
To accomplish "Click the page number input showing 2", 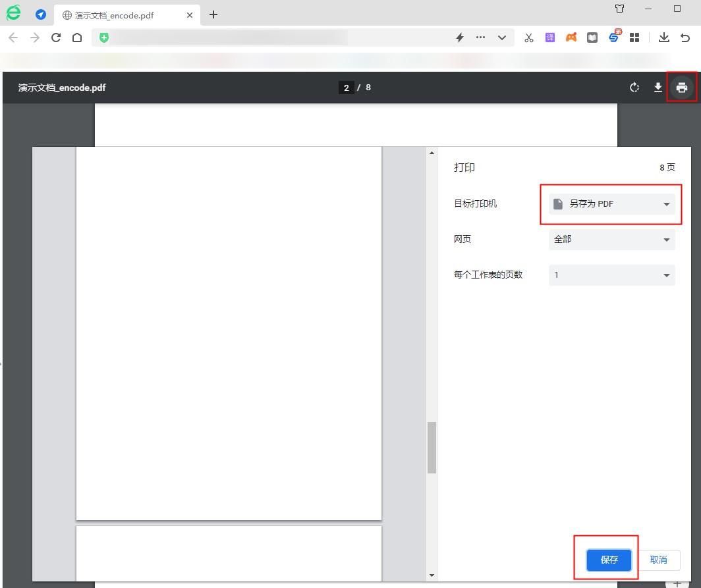I will click(x=346, y=87).
